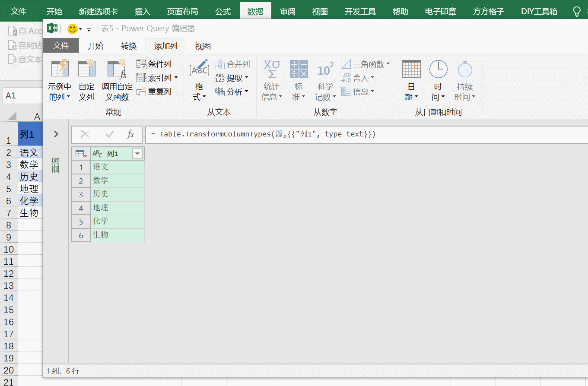This screenshot has width=588, height=386.
Task: Select cell 地理 in query preview
Action: coord(118,208)
